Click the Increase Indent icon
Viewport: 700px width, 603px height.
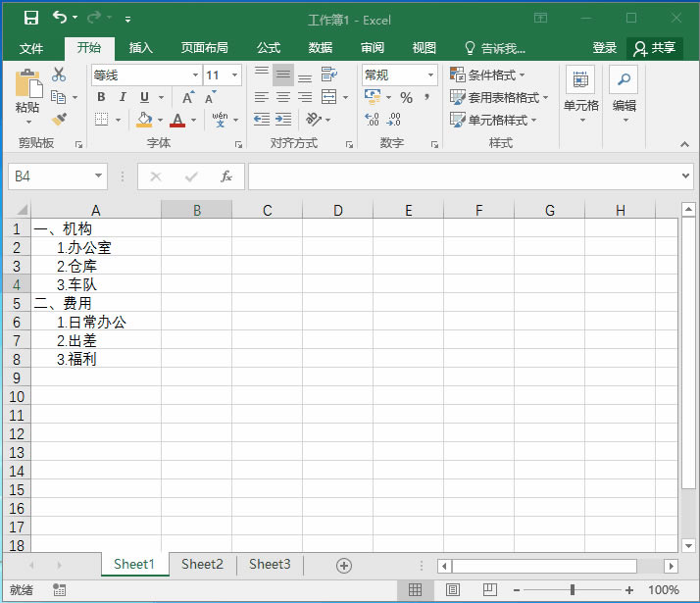pyautogui.click(x=283, y=120)
